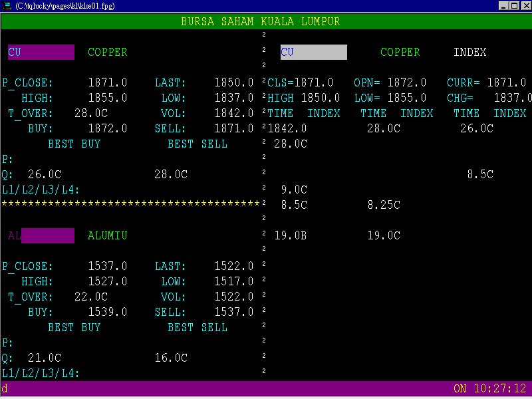Viewport: 532px width, 399px height.
Task: Select the highlighted CU symbol field on the left
Action: point(41,52)
